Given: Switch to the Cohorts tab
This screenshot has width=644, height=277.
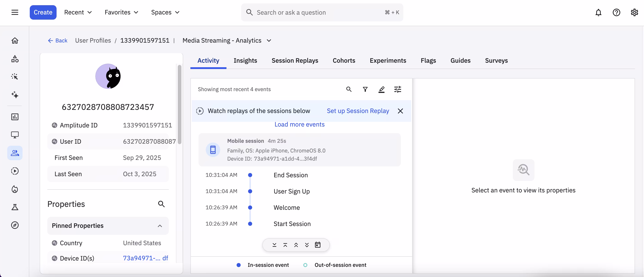Looking at the screenshot, I should click(344, 60).
